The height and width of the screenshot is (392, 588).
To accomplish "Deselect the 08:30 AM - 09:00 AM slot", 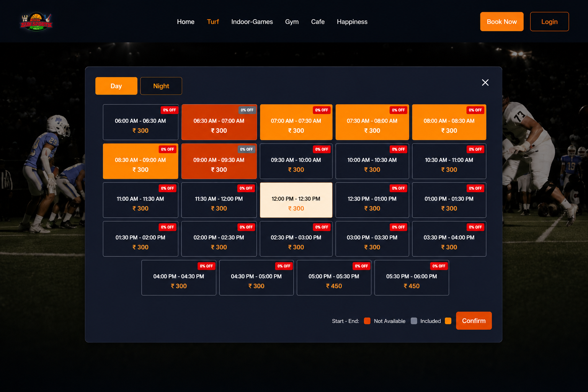I will 140,162.
